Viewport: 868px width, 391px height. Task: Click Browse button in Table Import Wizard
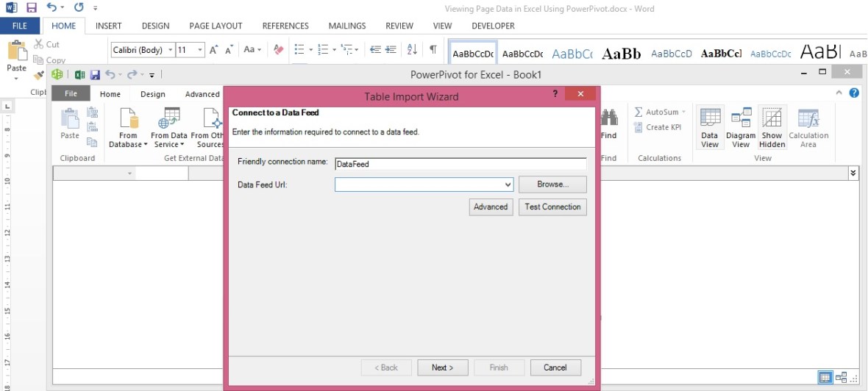click(x=552, y=184)
